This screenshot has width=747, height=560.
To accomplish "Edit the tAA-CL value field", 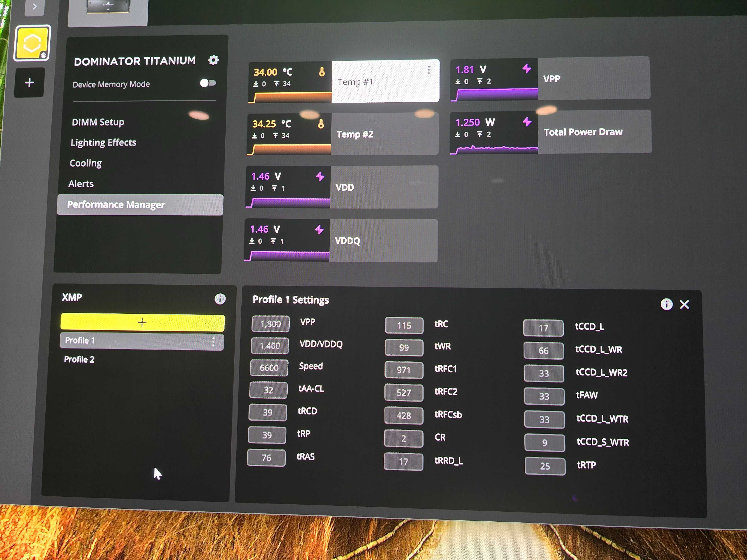I will point(269,390).
